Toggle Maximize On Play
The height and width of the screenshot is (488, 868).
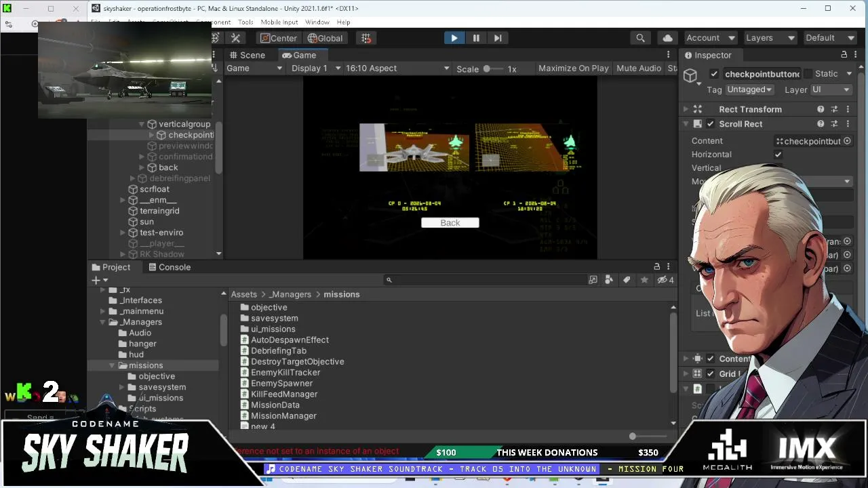574,68
